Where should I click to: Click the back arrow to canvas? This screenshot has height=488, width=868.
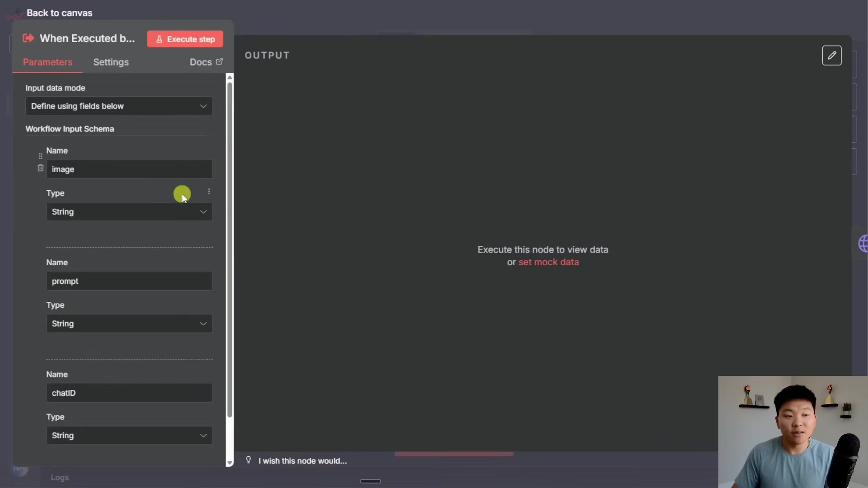tap(18, 13)
